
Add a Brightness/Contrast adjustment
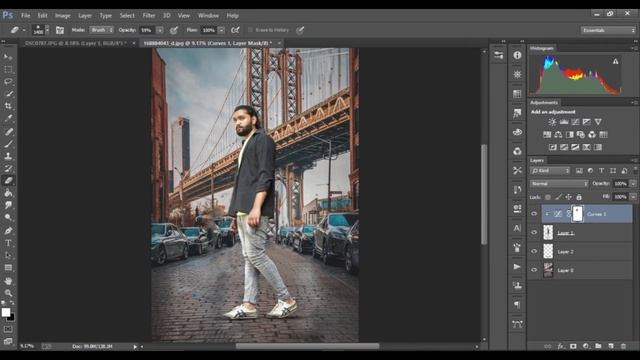coord(552,122)
